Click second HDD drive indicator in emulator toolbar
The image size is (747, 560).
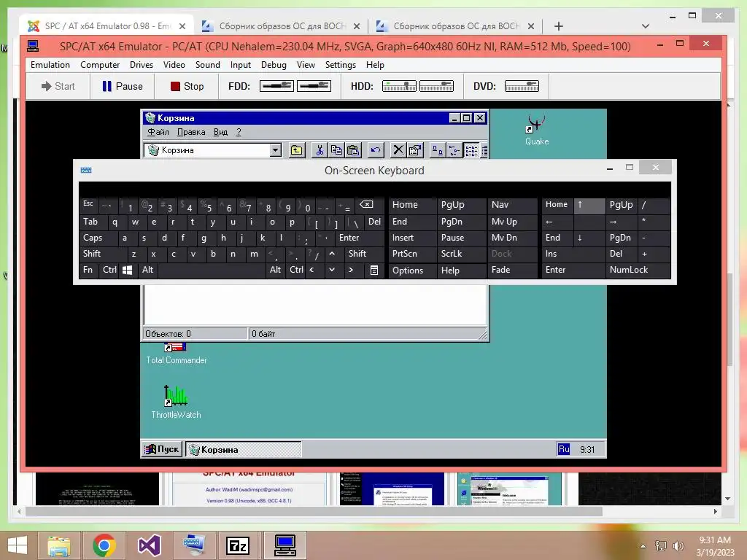click(x=436, y=86)
